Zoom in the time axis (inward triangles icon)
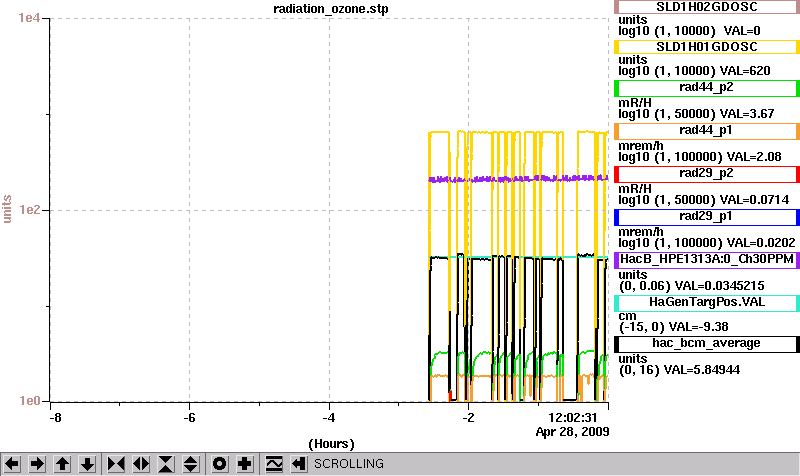Viewport: 800px width, 476px height. (x=116, y=464)
